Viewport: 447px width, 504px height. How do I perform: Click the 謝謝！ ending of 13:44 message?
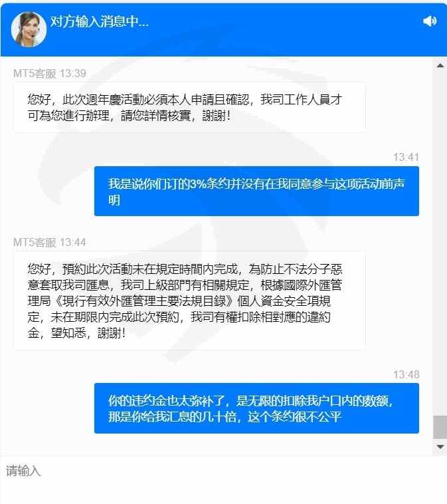pos(112,333)
